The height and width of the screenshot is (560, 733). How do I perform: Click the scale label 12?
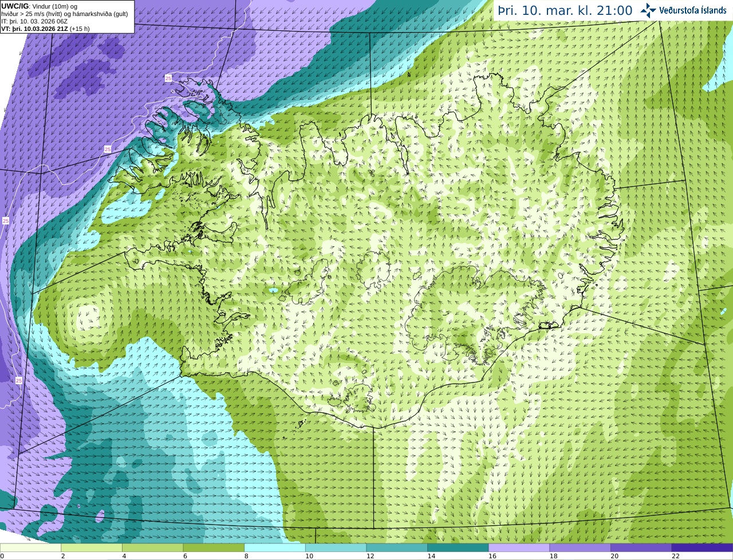point(370,556)
